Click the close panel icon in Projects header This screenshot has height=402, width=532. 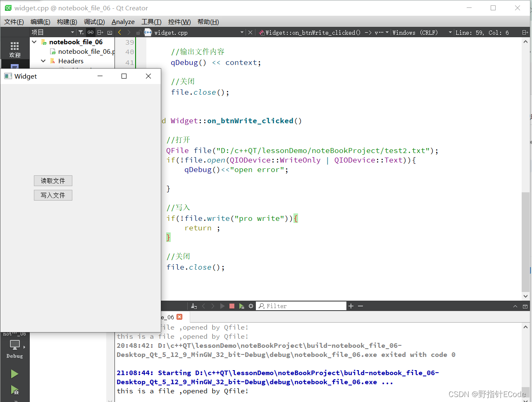[x=110, y=32]
